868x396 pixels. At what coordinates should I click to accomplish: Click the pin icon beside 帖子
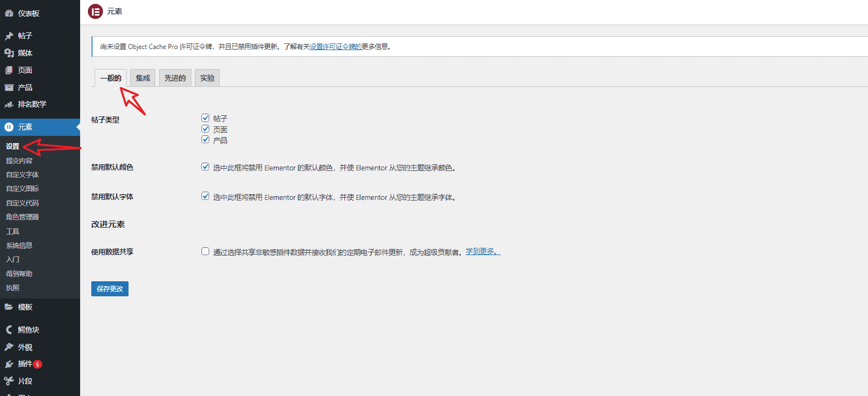tap(9, 36)
